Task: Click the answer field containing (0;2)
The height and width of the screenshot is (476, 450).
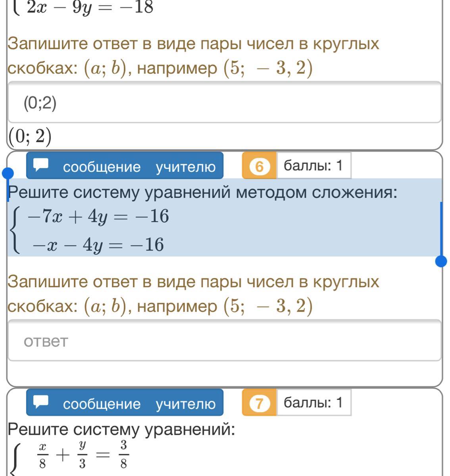Action: 225,103
